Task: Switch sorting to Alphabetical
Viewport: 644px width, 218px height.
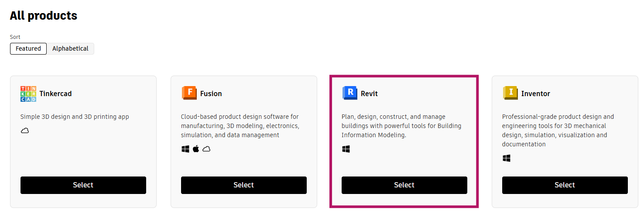Action: click(70, 48)
